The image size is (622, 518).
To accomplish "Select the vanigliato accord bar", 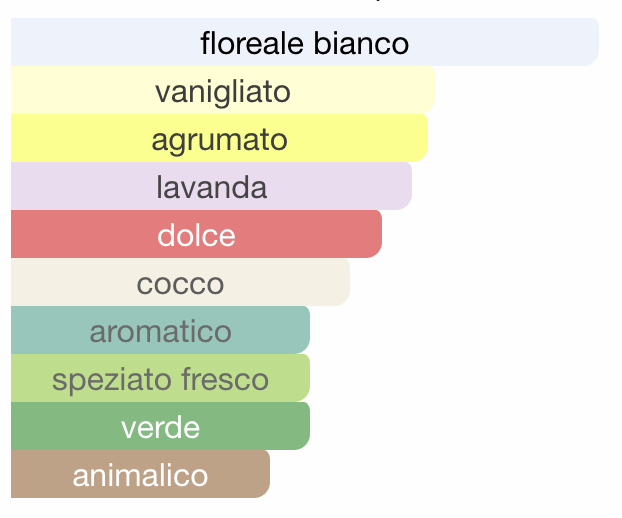I will [x=223, y=90].
